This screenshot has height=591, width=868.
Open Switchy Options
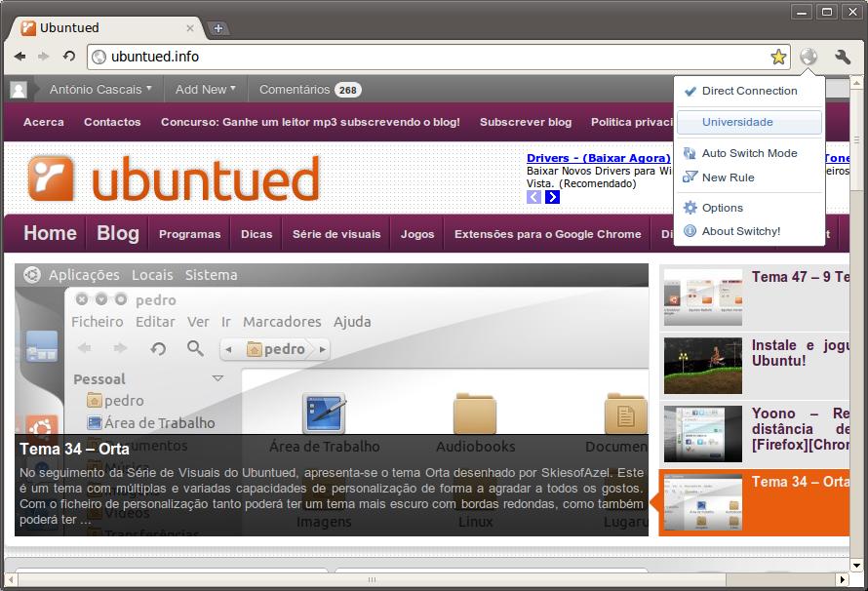point(750,208)
